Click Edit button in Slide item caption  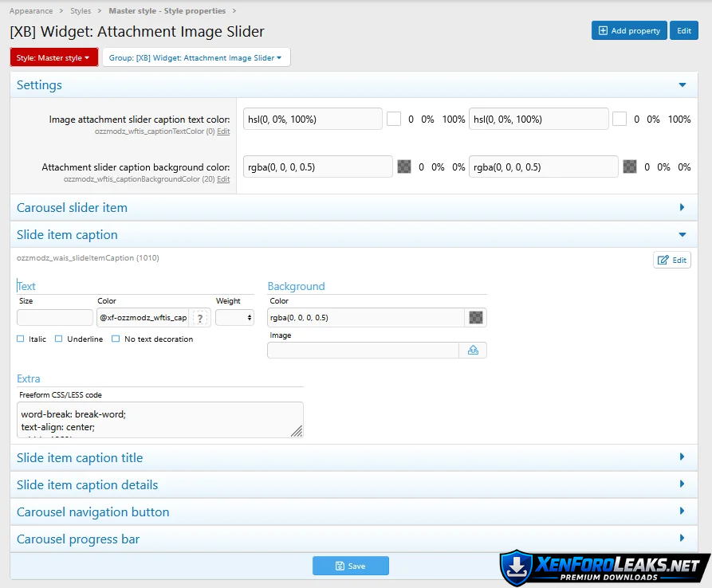(x=672, y=260)
